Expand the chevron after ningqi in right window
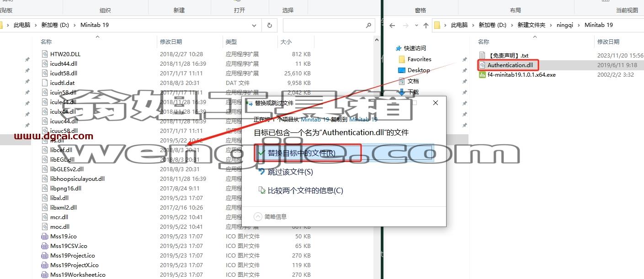644x279 pixels. (580, 25)
